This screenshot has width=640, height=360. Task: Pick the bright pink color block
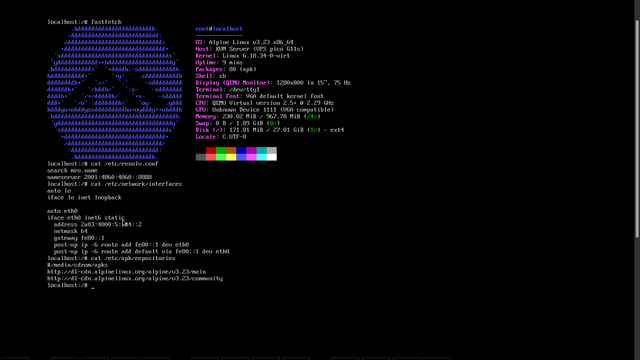(x=251, y=157)
